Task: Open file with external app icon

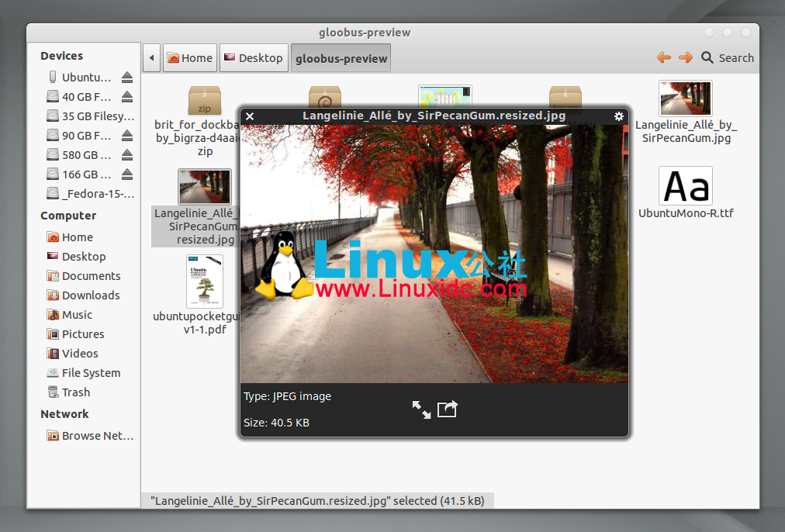Action: pos(448,409)
